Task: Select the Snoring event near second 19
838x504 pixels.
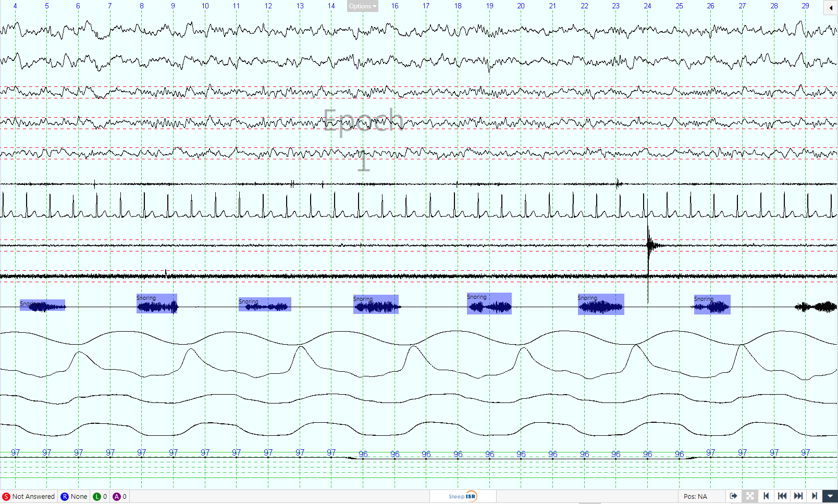Action: tap(489, 304)
